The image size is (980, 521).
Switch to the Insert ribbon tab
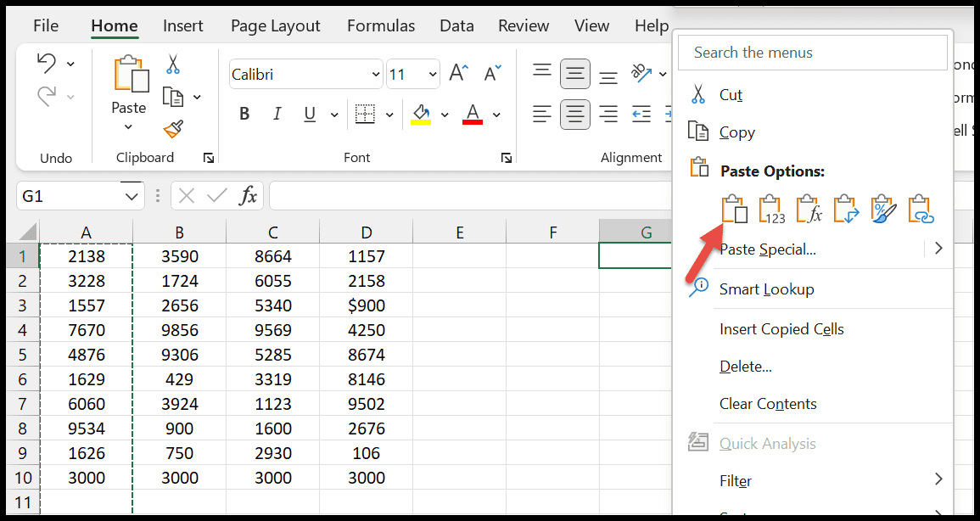(182, 25)
